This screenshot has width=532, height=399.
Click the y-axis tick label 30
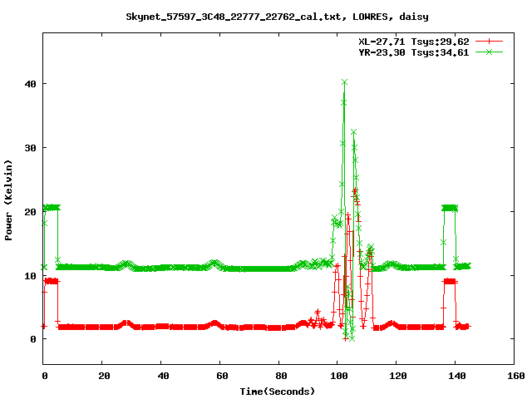(31, 148)
